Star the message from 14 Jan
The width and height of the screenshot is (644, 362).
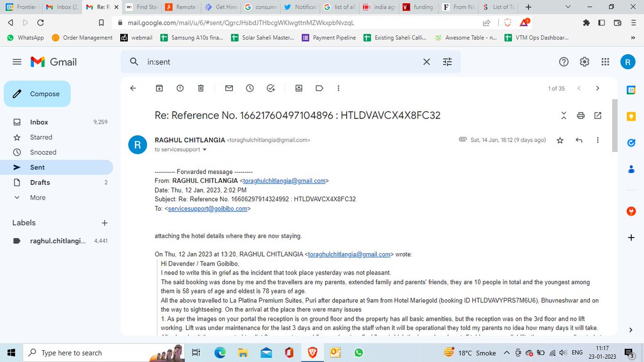click(560, 140)
